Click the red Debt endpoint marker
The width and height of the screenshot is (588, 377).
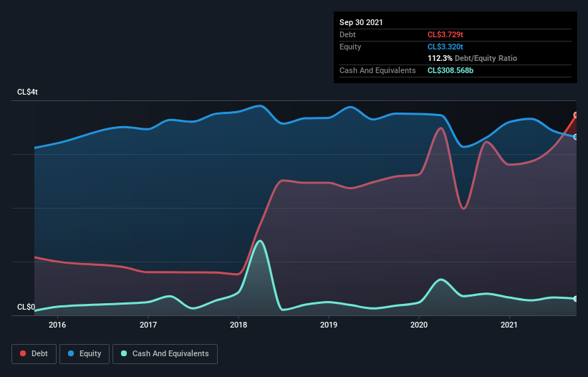coord(576,115)
